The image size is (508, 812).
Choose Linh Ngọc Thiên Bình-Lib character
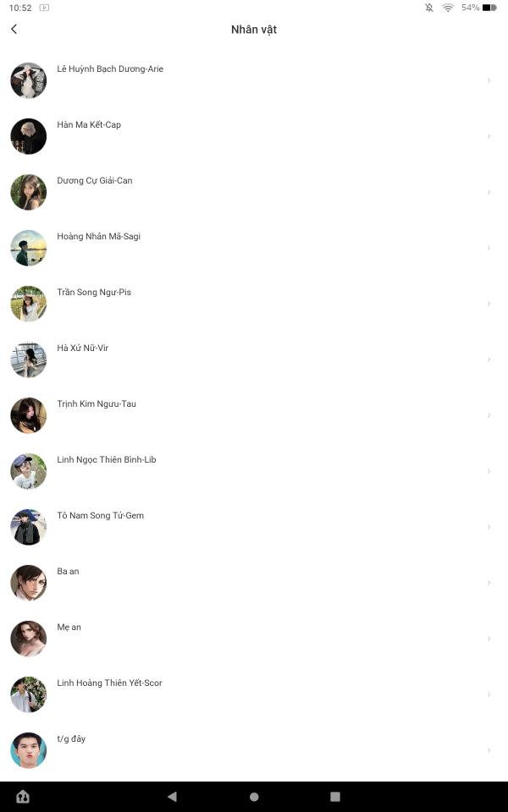coord(254,471)
